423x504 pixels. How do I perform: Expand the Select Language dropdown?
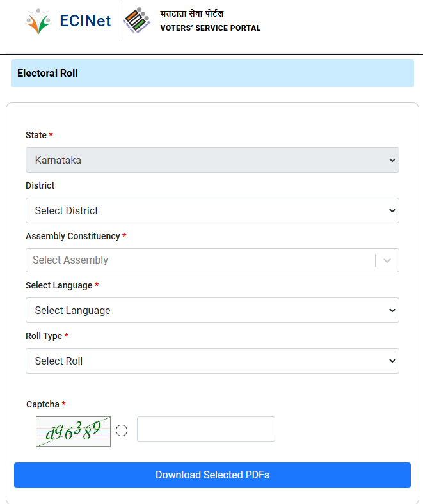click(x=212, y=310)
